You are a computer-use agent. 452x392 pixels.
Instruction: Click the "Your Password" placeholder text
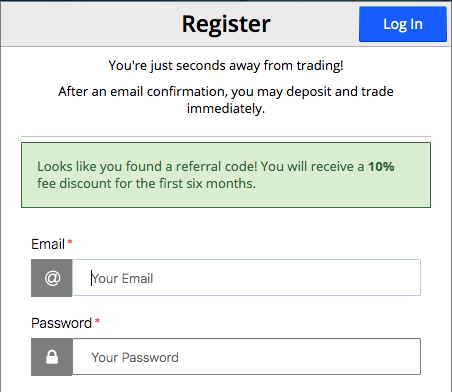point(135,357)
